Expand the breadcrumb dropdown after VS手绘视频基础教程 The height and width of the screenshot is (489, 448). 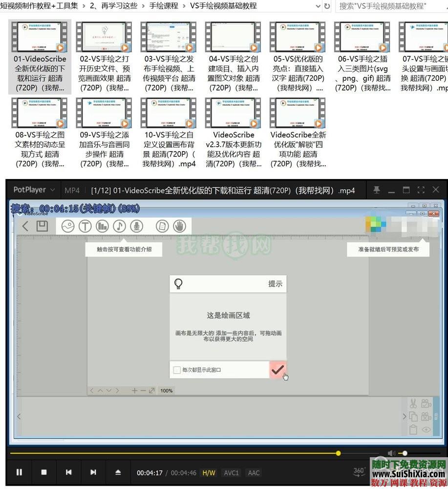[x=317, y=6]
